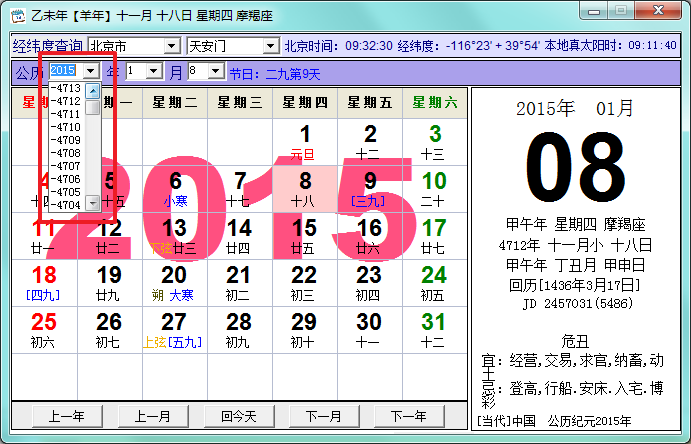Open the 天安门 location dropdown
This screenshot has height=444, width=691.
pos(271,45)
